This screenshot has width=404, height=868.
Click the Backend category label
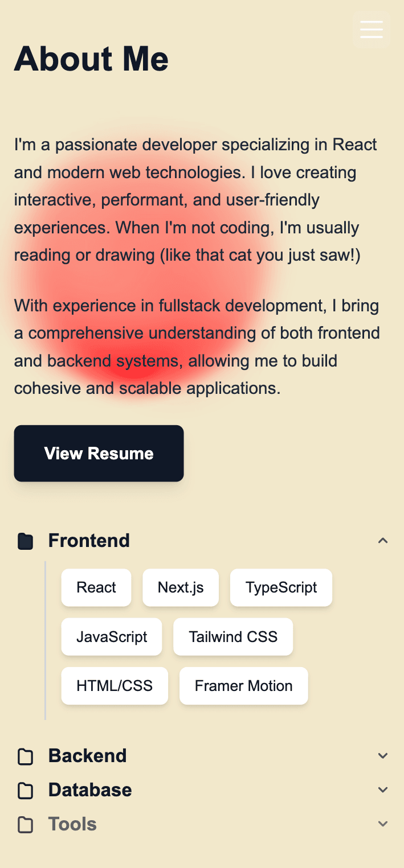point(87,756)
